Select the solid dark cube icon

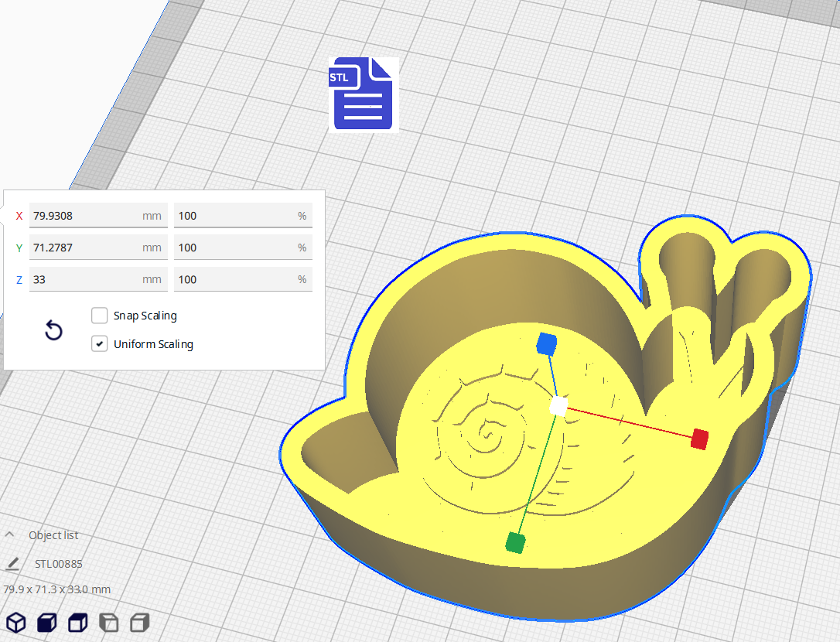point(46,623)
